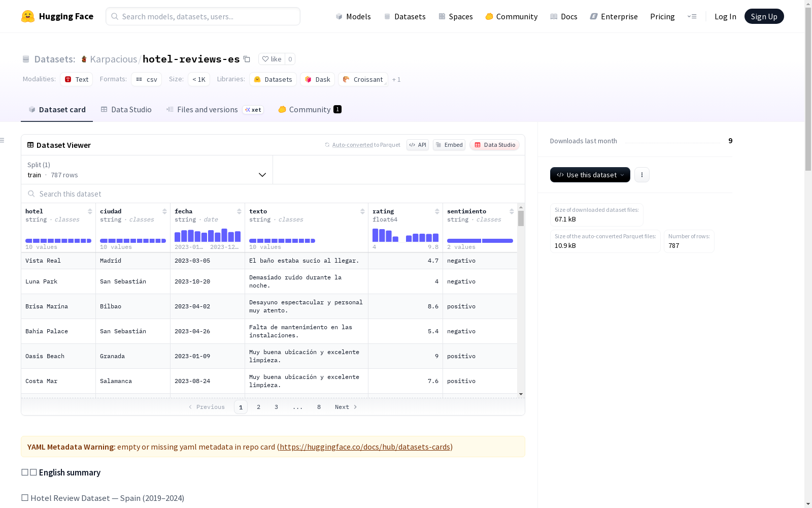Open the three-dot more options menu
Viewport: 812px width, 508px height.
pos(642,175)
